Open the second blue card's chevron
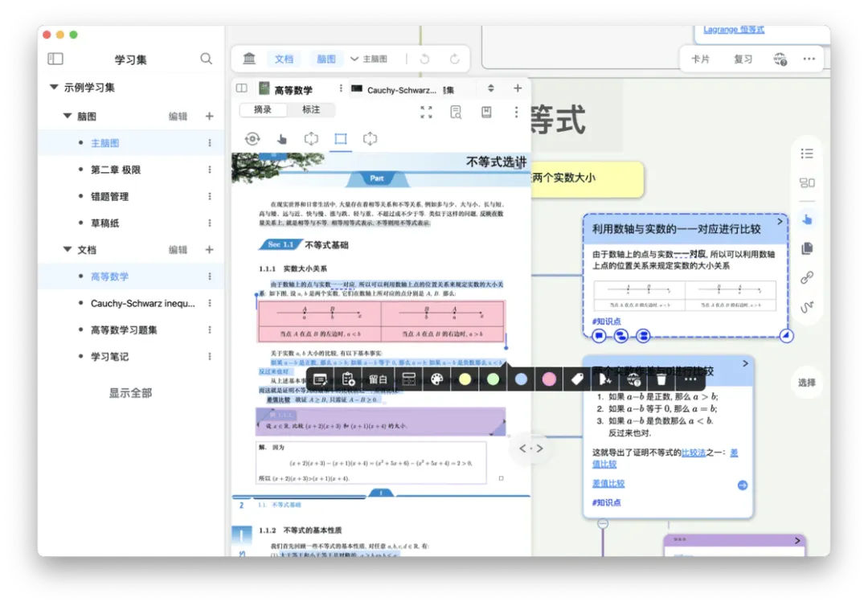The image size is (868, 606). point(745,363)
